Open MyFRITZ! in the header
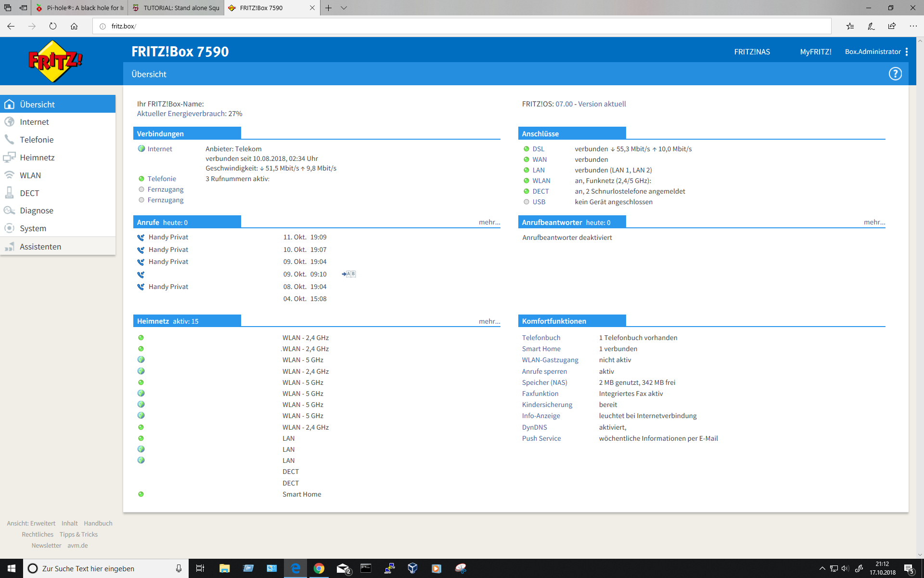Viewport: 924px width, 578px height. (x=816, y=52)
